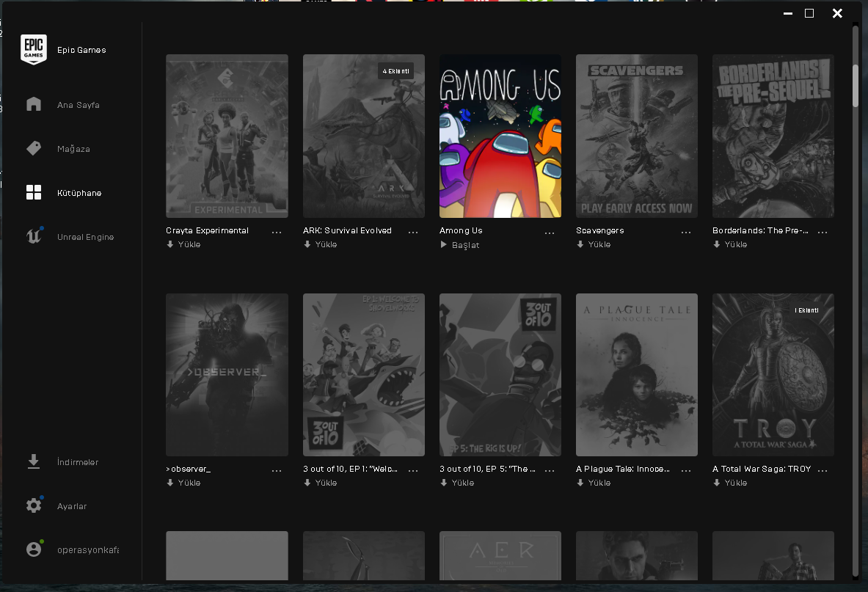The image size is (868, 592).
Task: Open the Unreal Engine logo icon
Action: click(34, 236)
